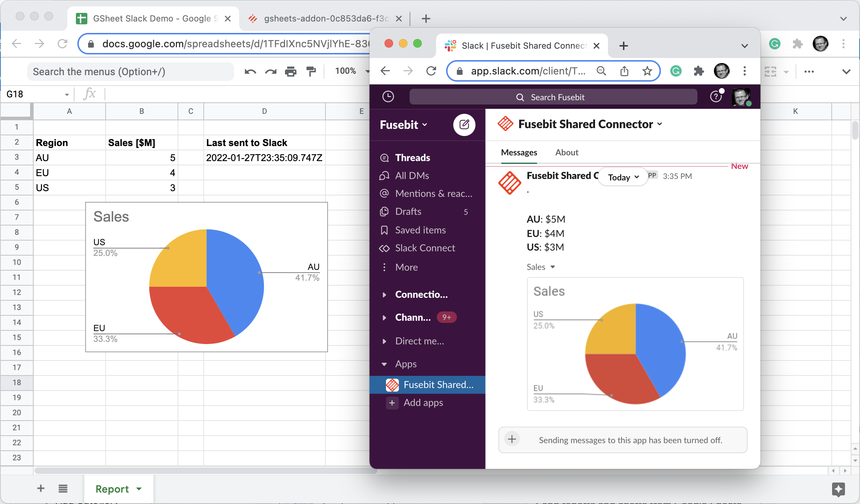Viewport: 860px width, 504px height.
Task: Switch to the About tab of Fusebit Shared Connector
Action: (x=566, y=152)
